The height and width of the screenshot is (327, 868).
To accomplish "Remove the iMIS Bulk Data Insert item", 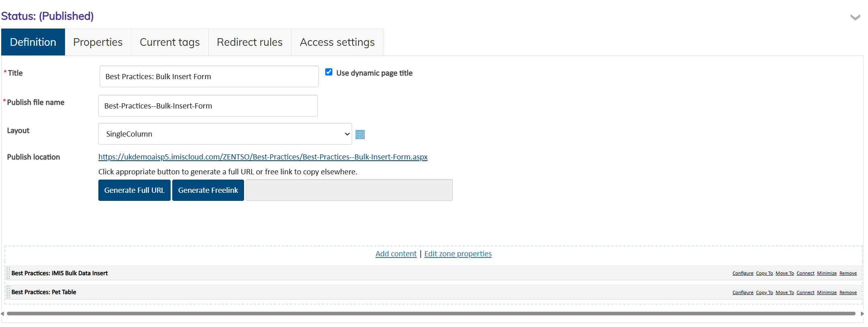I will point(848,273).
